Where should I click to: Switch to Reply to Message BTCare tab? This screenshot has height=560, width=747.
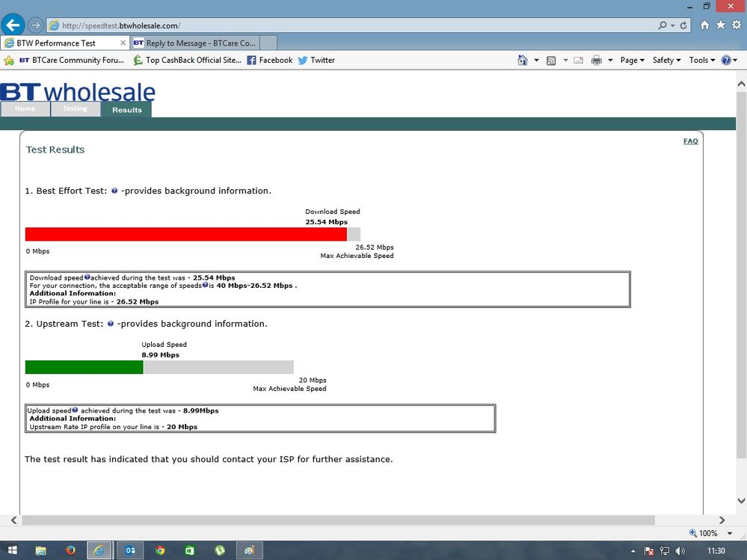click(x=194, y=43)
